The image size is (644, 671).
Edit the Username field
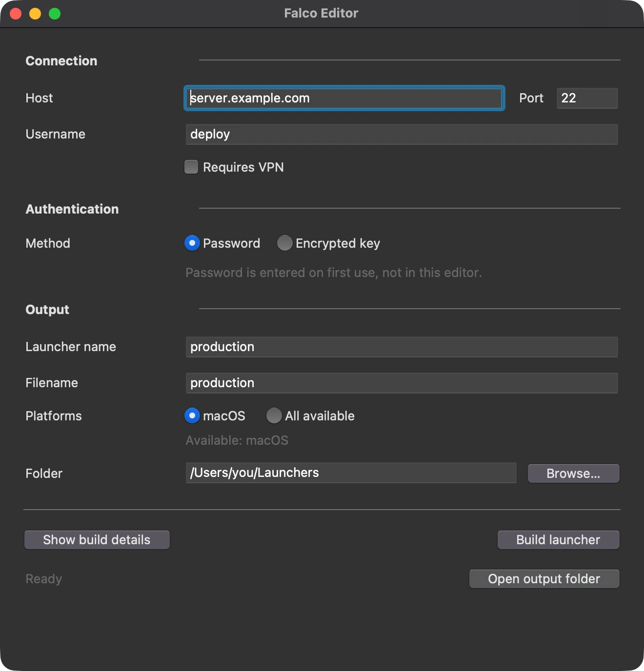pyautogui.click(x=402, y=134)
